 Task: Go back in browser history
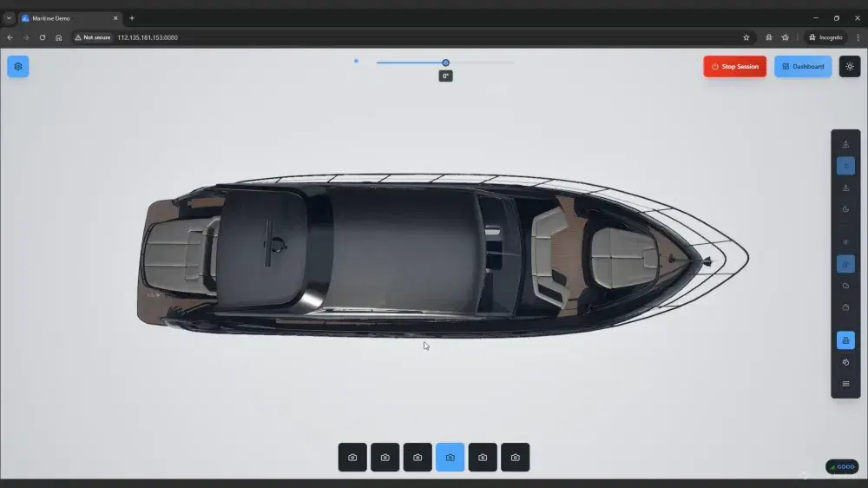[10, 37]
